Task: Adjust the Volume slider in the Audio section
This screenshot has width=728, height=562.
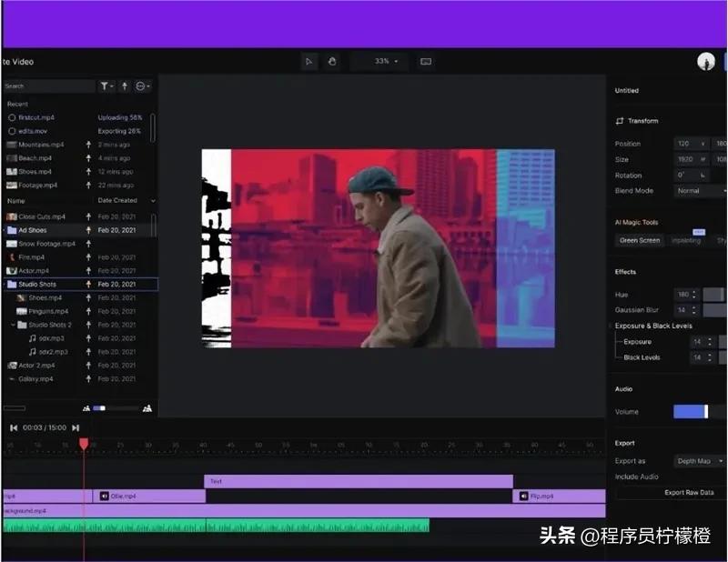Action: pyautogui.click(x=689, y=411)
